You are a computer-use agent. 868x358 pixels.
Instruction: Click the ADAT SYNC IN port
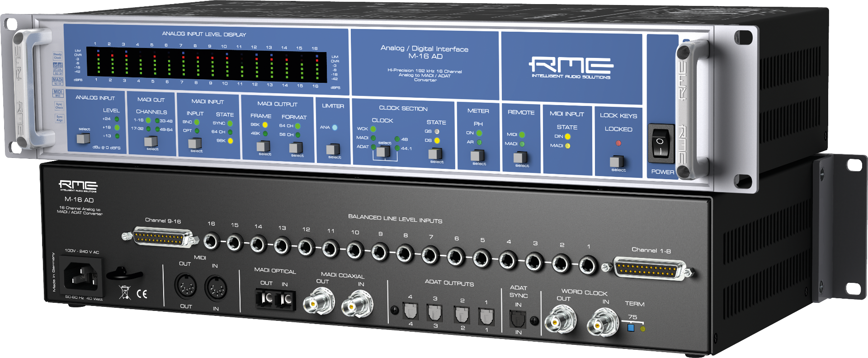pyautogui.click(x=518, y=320)
